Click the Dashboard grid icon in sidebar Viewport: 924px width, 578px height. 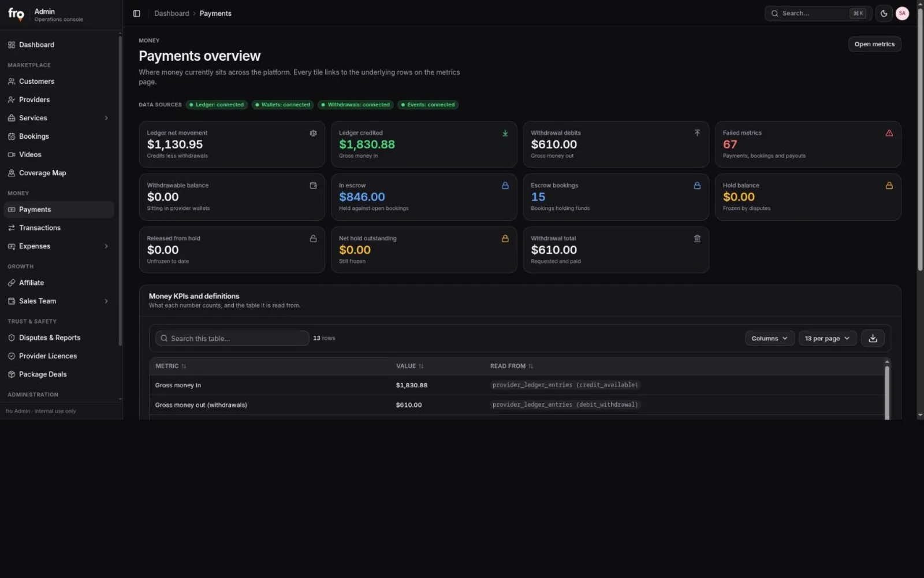12,45
